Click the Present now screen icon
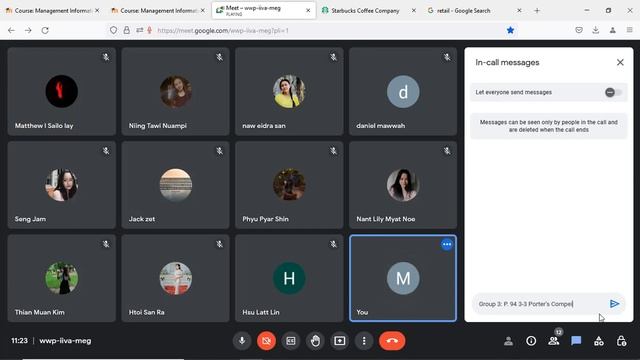640x360 pixels. point(340,340)
